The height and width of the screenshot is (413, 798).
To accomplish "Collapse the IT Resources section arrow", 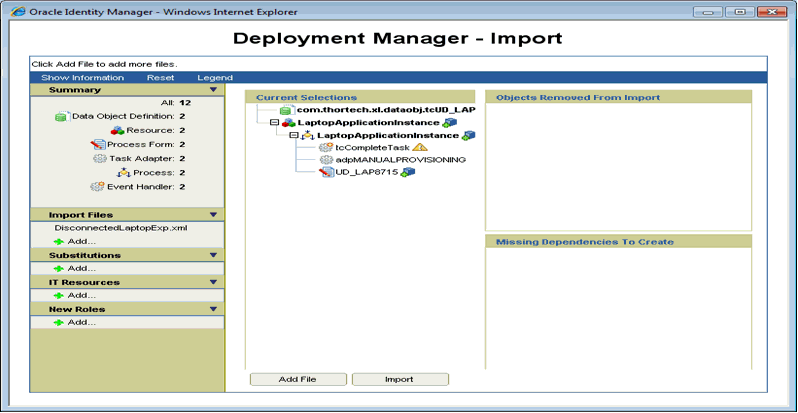I will (x=213, y=282).
